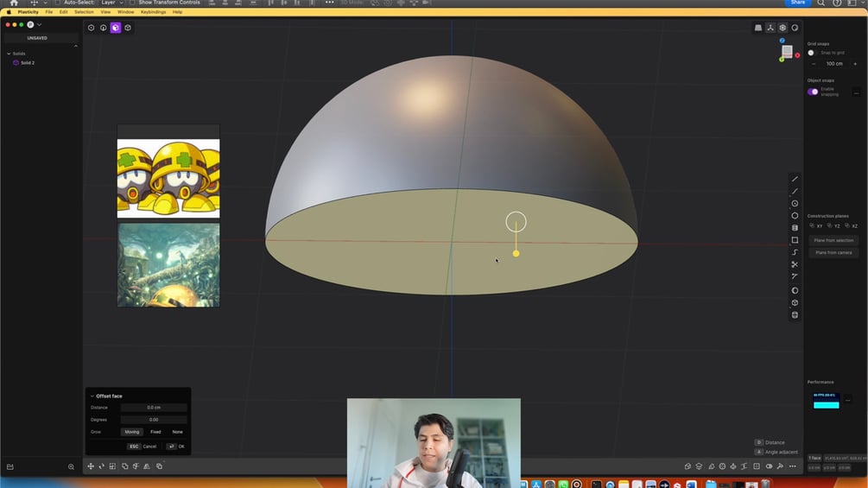
Task: Open the Edit menu
Action: pos(64,11)
